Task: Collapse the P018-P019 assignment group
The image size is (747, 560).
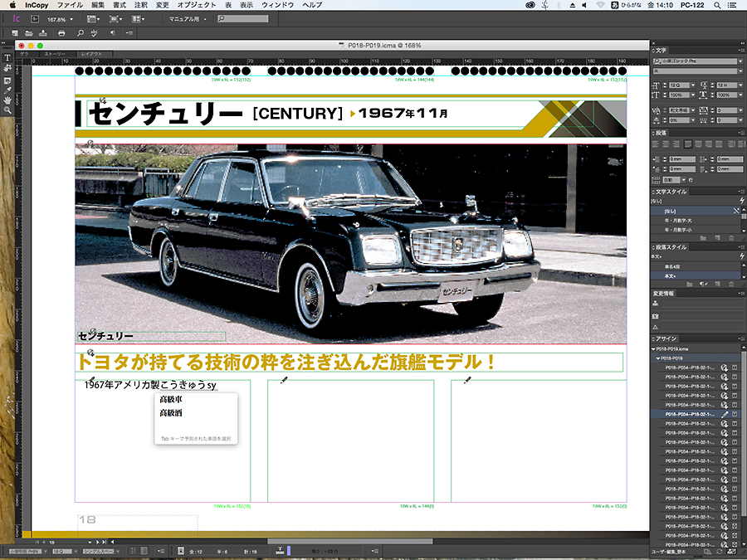Action: [x=658, y=358]
